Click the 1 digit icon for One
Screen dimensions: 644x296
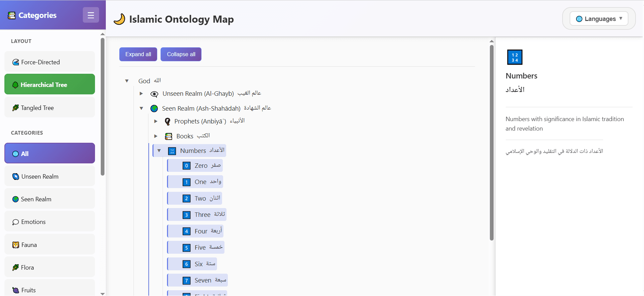click(187, 182)
